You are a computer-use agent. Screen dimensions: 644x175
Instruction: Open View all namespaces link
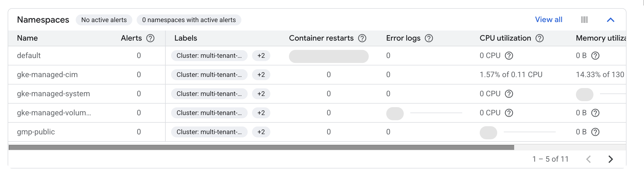point(549,20)
